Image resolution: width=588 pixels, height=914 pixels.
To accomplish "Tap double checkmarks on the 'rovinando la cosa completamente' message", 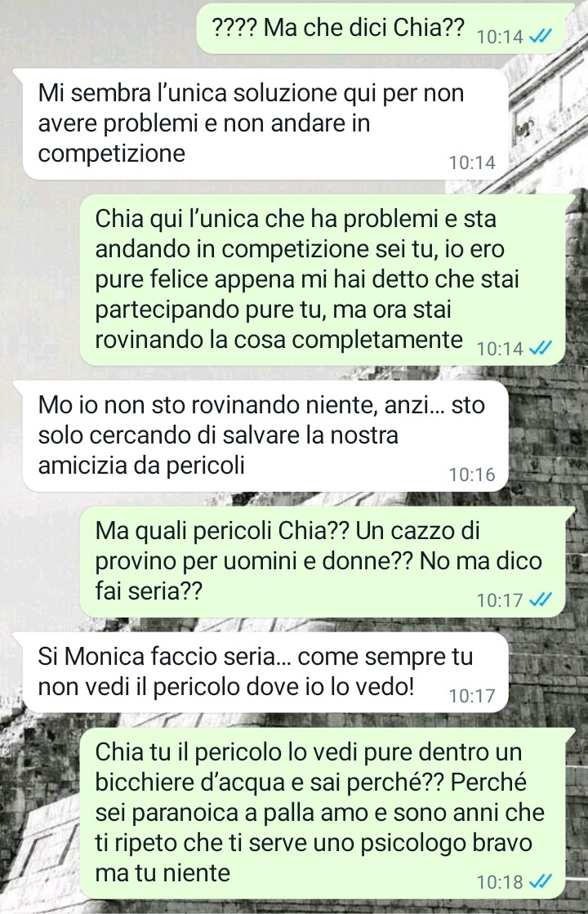I will tap(540, 349).
